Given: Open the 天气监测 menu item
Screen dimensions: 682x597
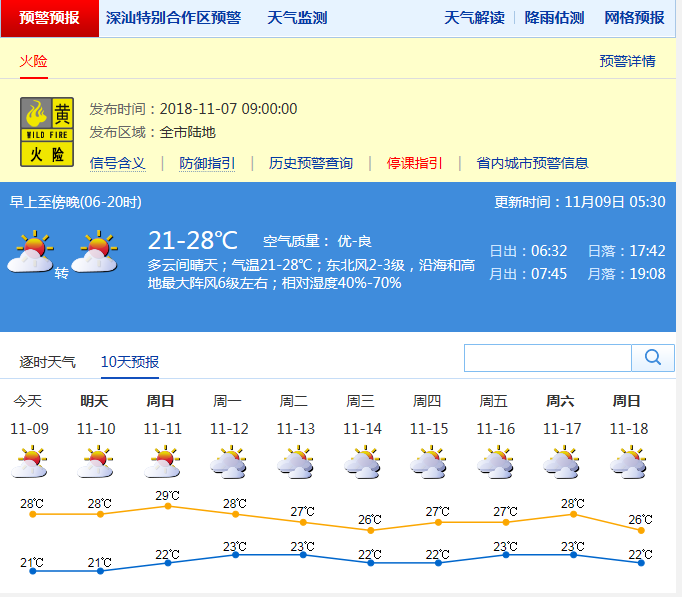Looking at the screenshot, I should point(297,18).
